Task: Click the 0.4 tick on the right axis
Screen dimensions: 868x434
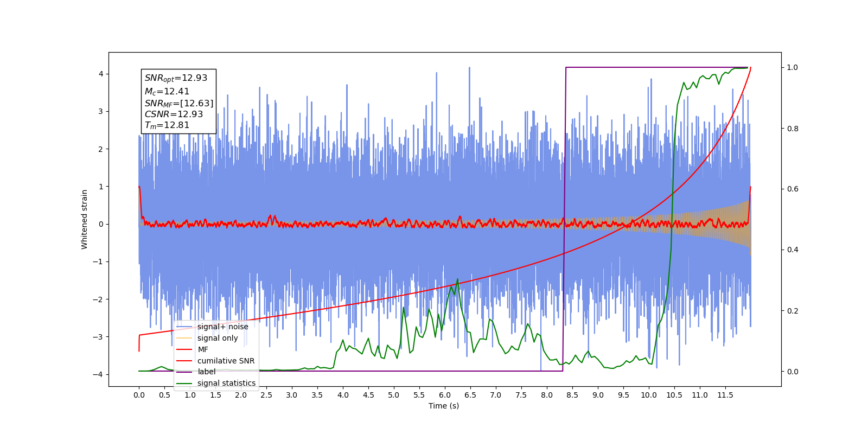Action: [793, 250]
